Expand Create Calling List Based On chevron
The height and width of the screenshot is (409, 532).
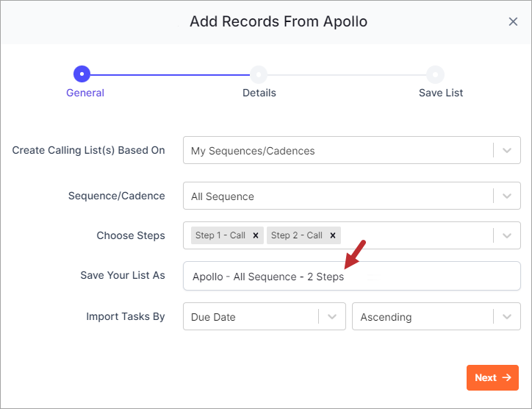click(x=507, y=150)
